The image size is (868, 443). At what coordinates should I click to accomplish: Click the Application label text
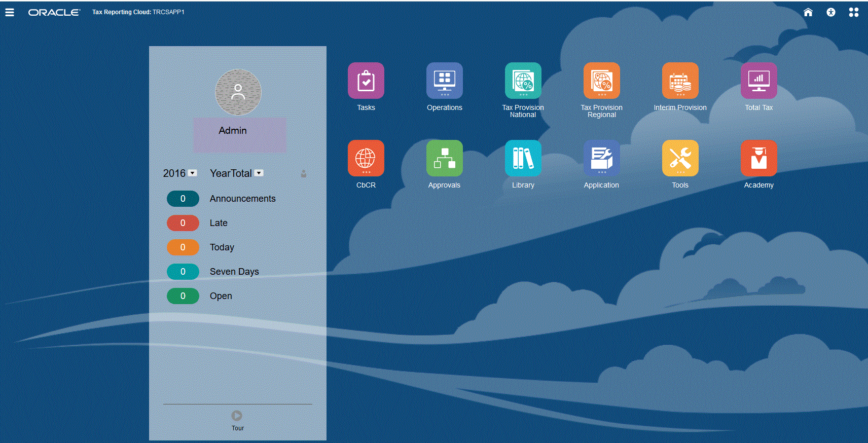[602, 185]
